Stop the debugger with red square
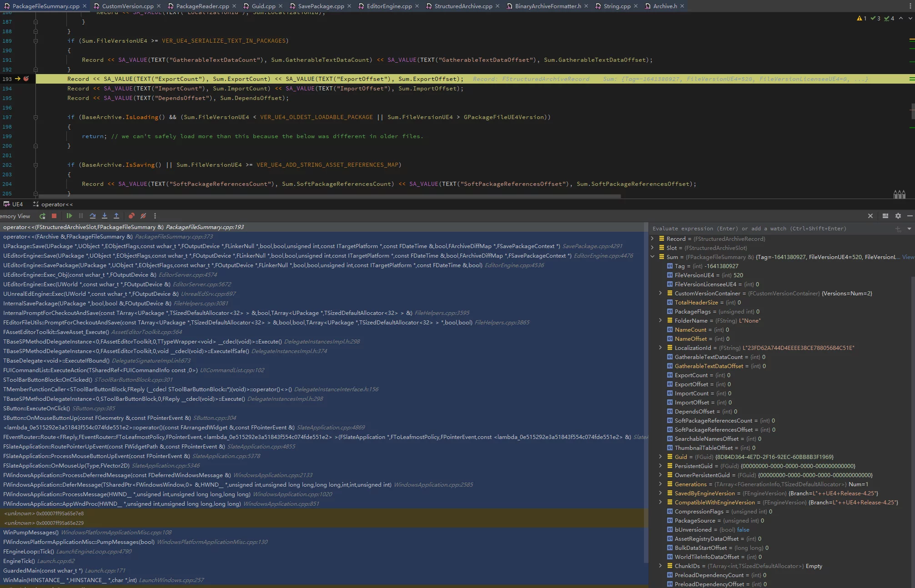915x588 pixels. click(54, 216)
